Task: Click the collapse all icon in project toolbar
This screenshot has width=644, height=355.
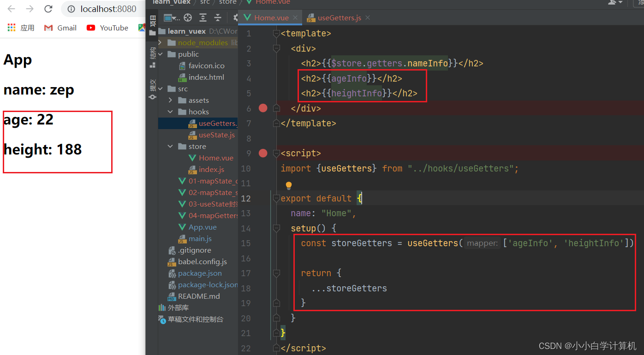Action: pos(218,18)
